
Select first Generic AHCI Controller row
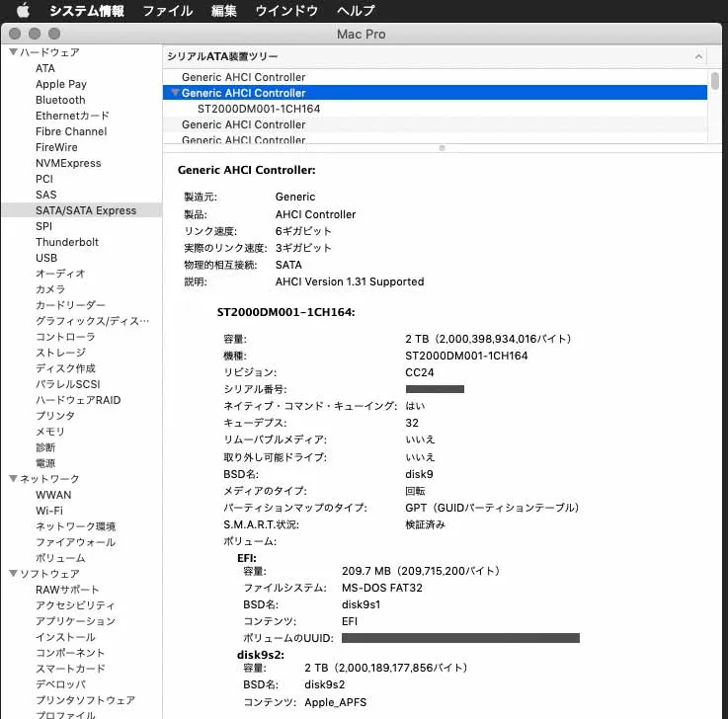(435, 77)
